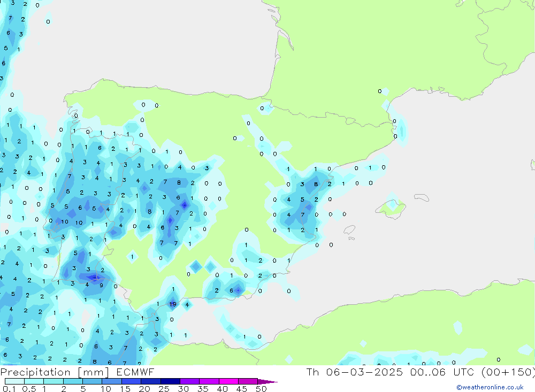Click the "19" precipitation value on the map
Image resolution: width=535 pixels, height=392 pixels.
(173, 304)
